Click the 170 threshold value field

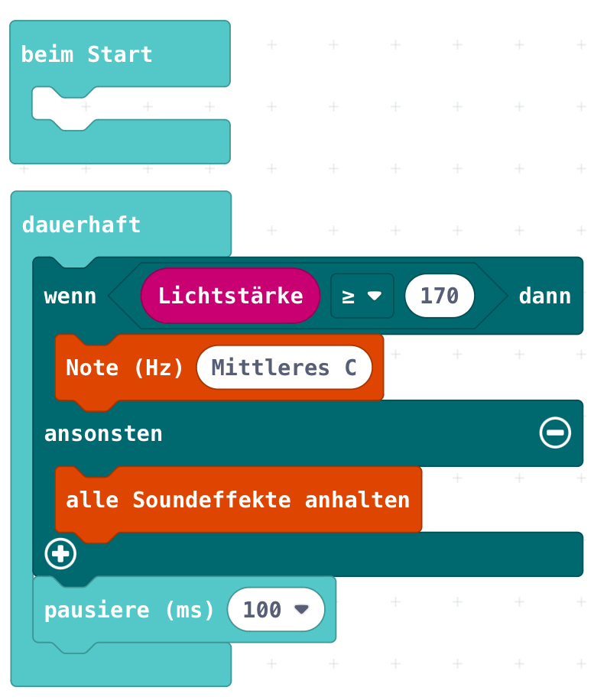[x=439, y=296]
